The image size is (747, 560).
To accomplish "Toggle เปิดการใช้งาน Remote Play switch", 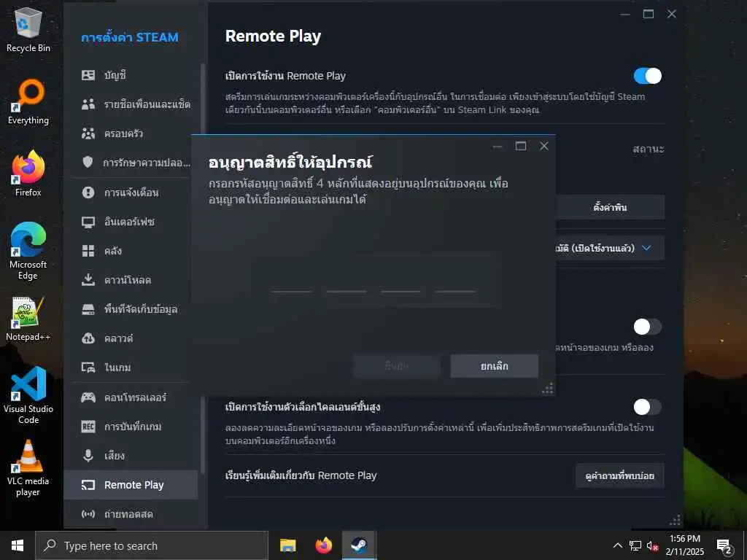I will tap(648, 76).
